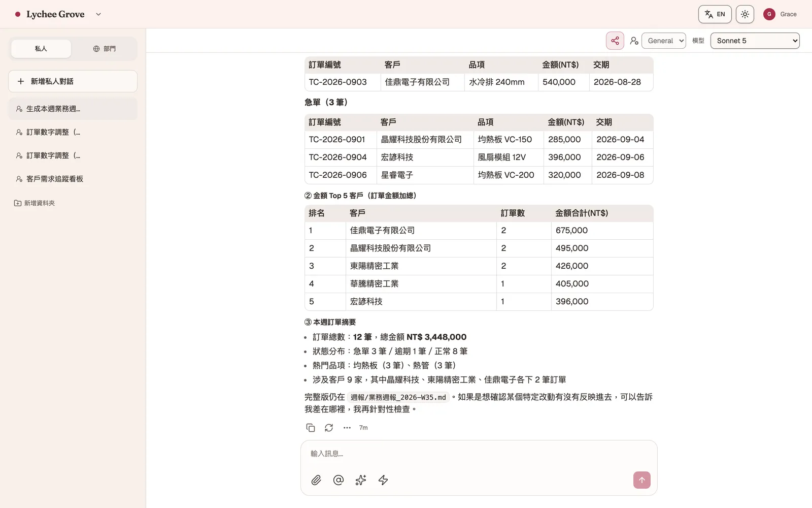The height and width of the screenshot is (508, 812).
Task: Click the share conversation icon
Action: click(615, 41)
